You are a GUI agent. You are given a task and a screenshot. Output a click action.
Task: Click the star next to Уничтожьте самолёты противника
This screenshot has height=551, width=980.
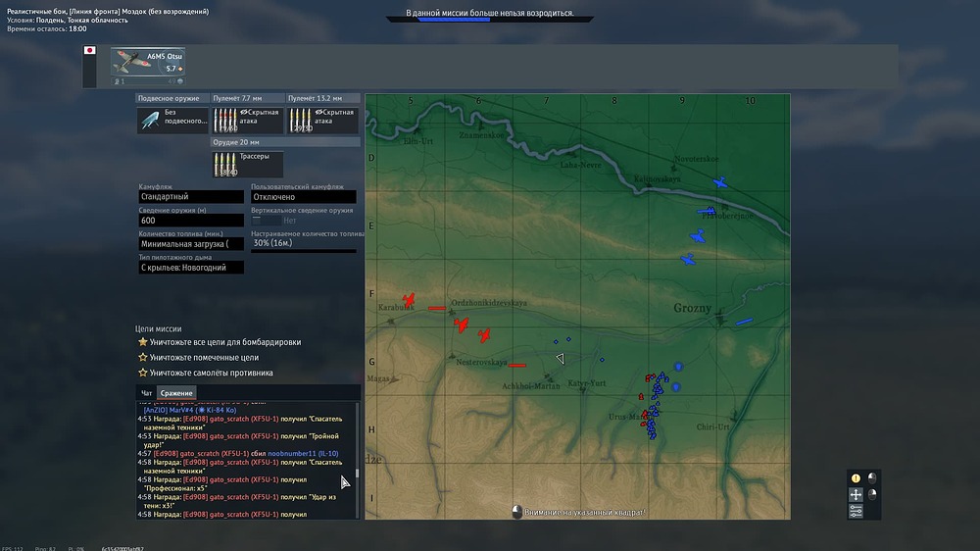(142, 373)
